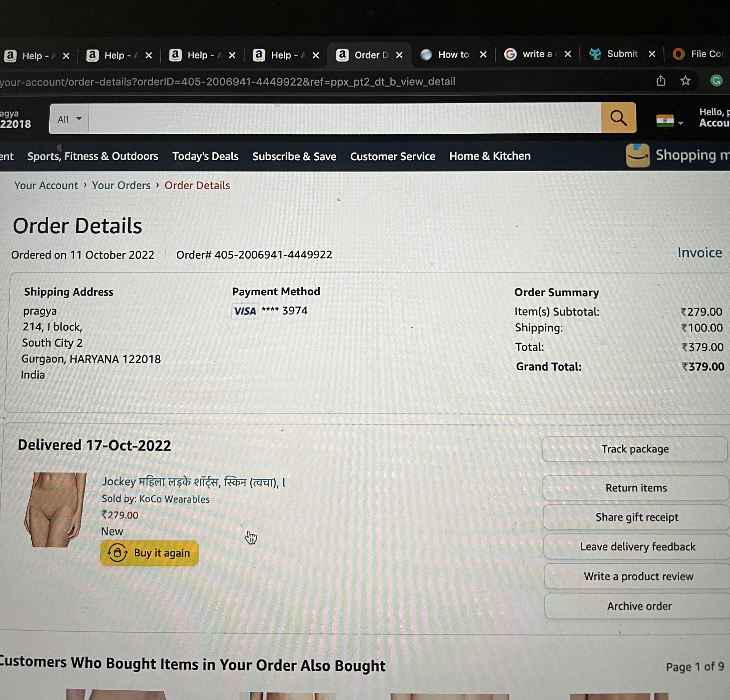Close the Order Details browser tab

click(399, 55)
